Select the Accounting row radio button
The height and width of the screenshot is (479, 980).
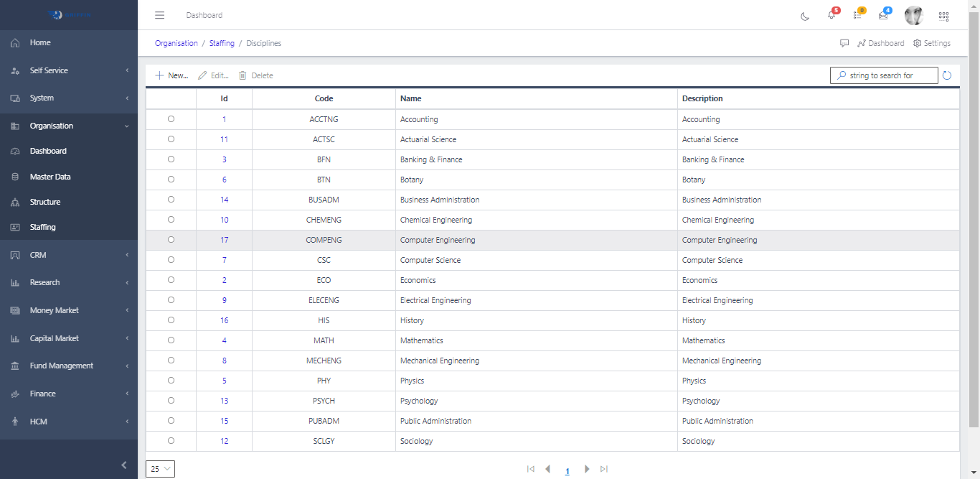(x=171, y=119)
